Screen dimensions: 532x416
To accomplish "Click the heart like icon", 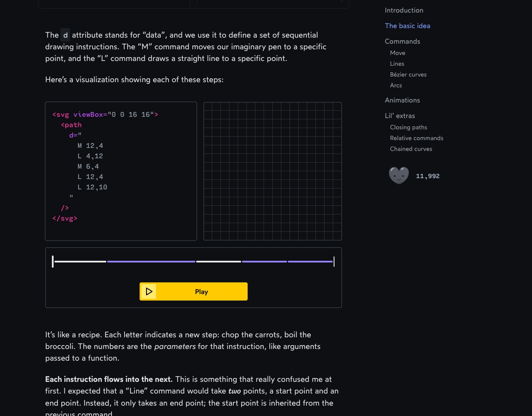I will click(x=399, y=176).
